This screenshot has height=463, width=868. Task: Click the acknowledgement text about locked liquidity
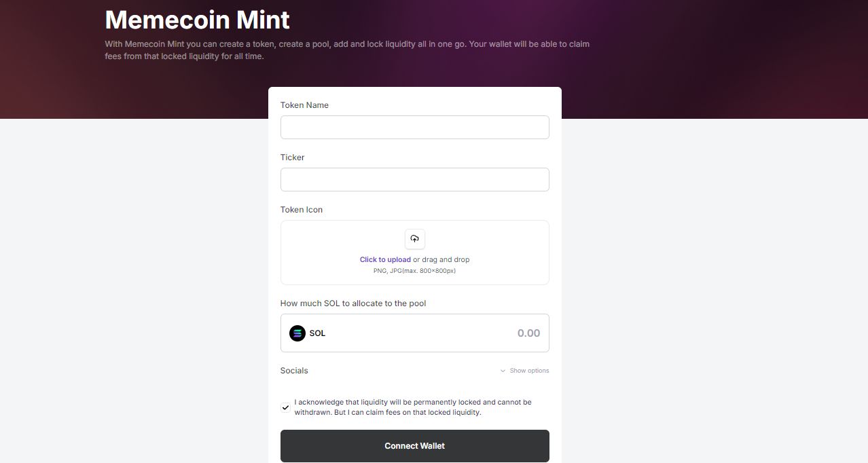click(x=412, y=407)
